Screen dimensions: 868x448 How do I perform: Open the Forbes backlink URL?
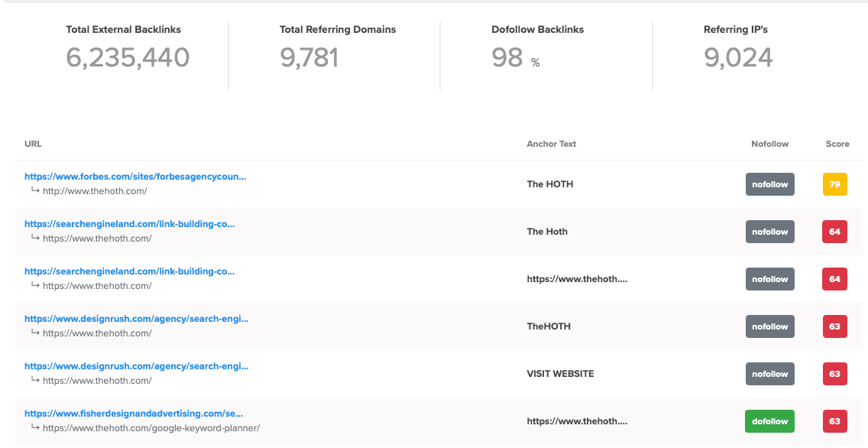click(x=135, y=177)
